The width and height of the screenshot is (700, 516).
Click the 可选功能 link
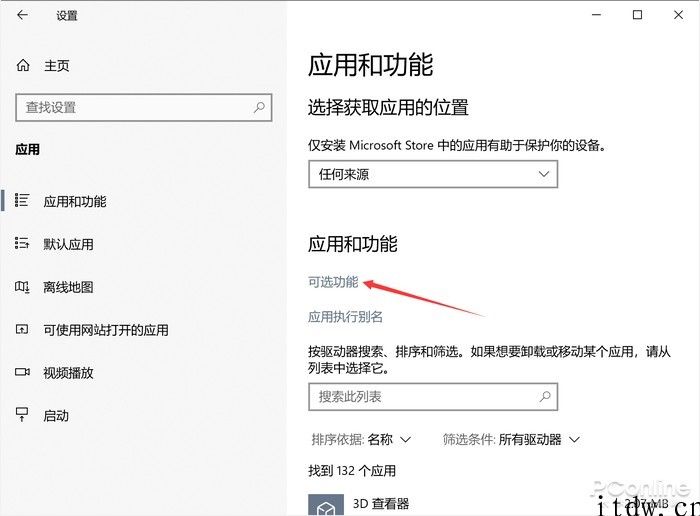click(333, 282)
